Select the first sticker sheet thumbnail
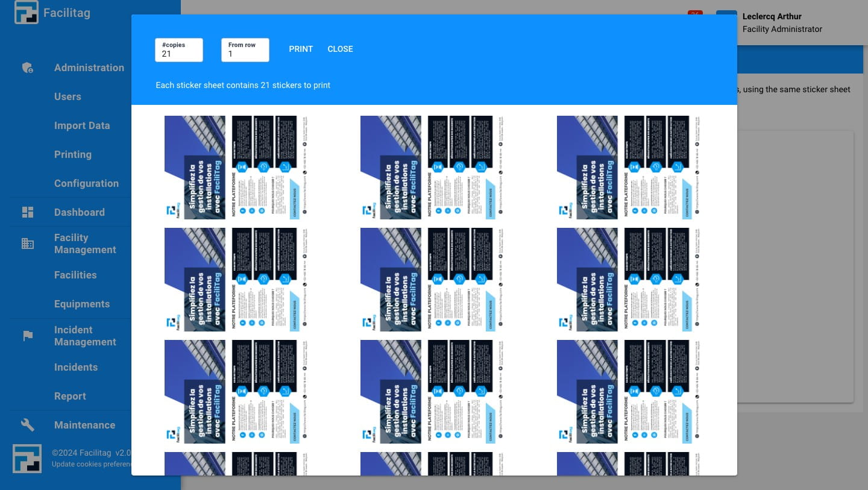Image resolution: width=868 pixels, height=490 pixels. pyautogui.click(x=235, y=168)
